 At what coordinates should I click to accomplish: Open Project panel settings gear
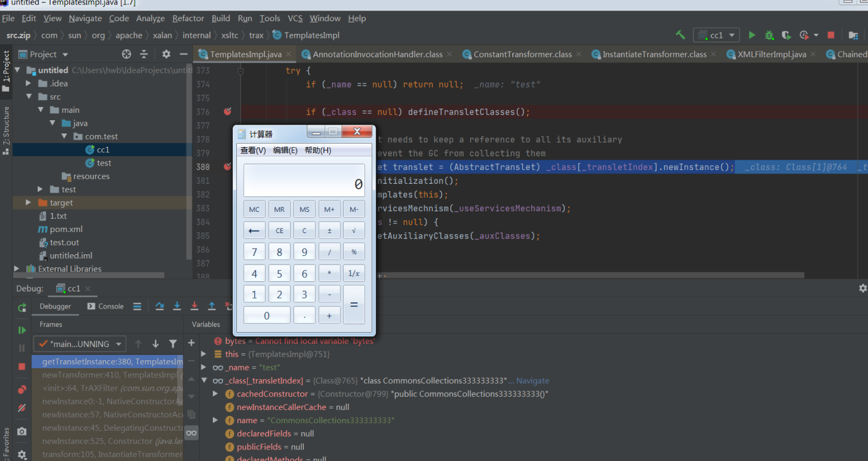(x=166, y=54)
